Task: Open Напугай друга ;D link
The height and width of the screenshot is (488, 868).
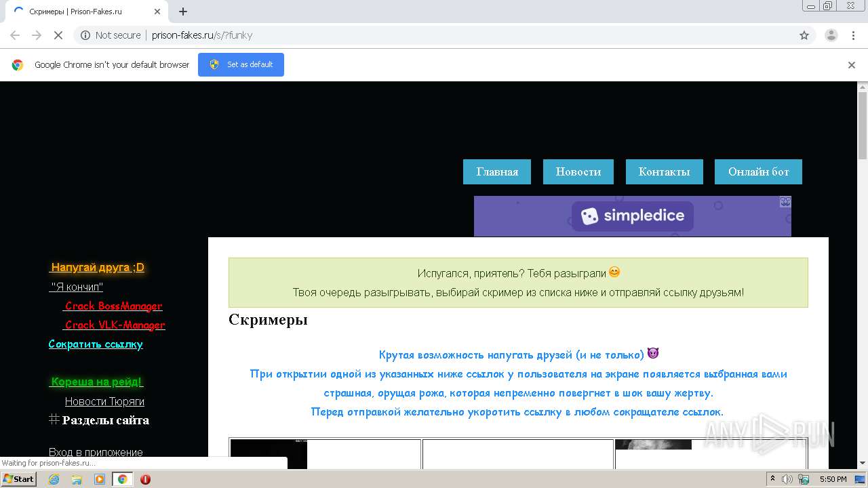Action: click(97, 267)
